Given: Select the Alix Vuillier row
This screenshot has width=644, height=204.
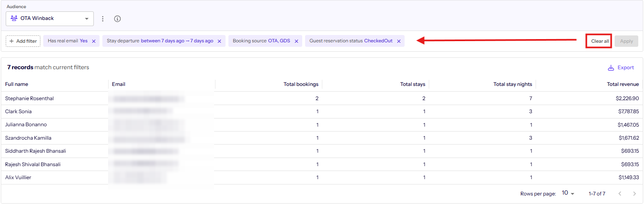Looking at the screenshot, I should [x=322, y=178].
